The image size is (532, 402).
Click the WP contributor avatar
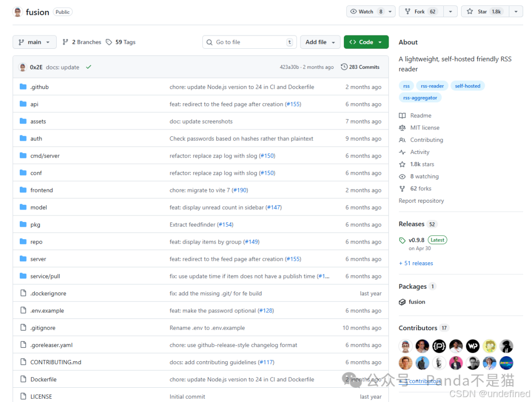[x=472, y=346]
